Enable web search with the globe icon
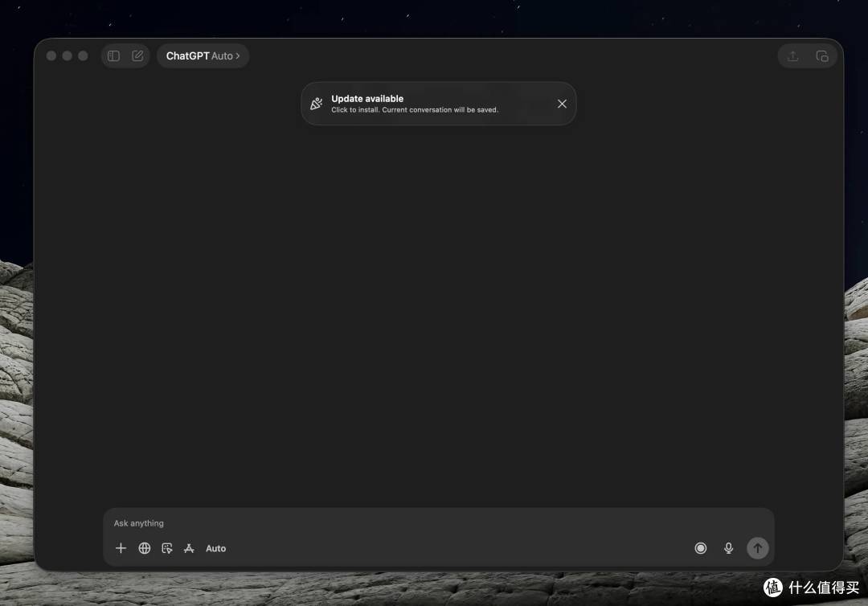The image size is (868, 606). 145,548
